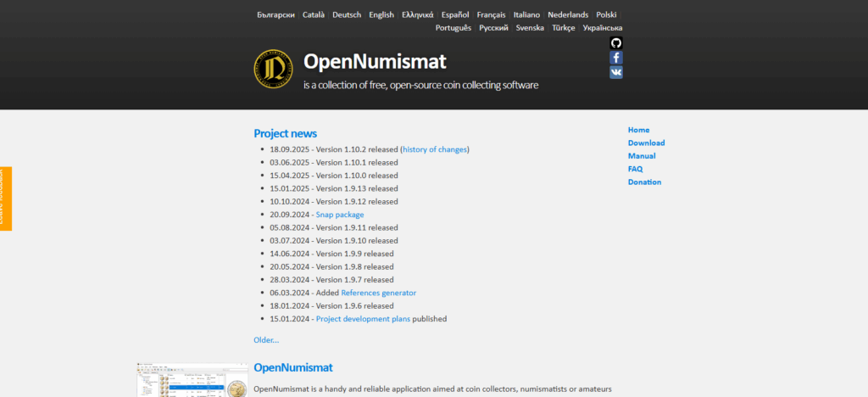The width and height of the screenshot is (868, 397).
Task: Click the tagline about free coin collecting software
Action: (420, 86)
